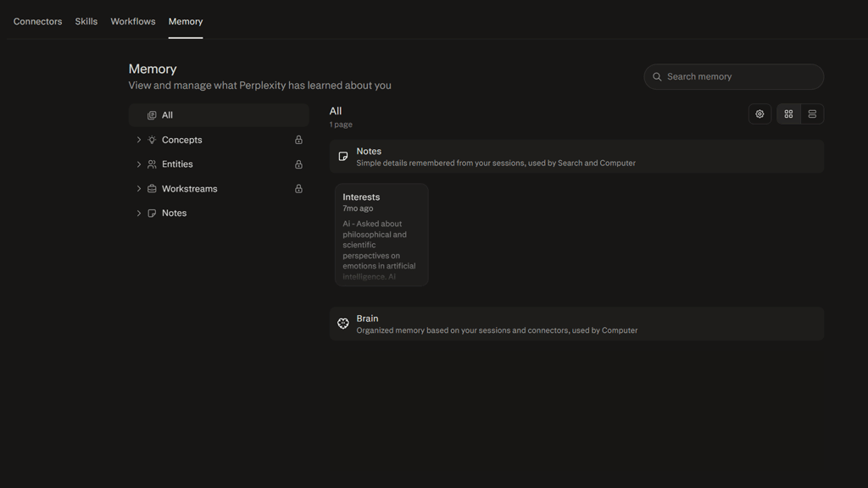Viewport: 868px width, 488px height.
Task: Go to the Workflows tab
Action: [x=133, y=21]
